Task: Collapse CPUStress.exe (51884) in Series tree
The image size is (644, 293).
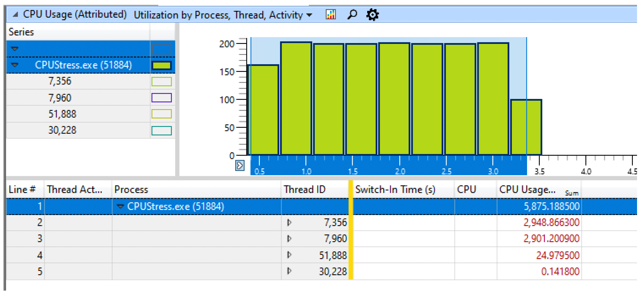Action: [x=15, y=65]
